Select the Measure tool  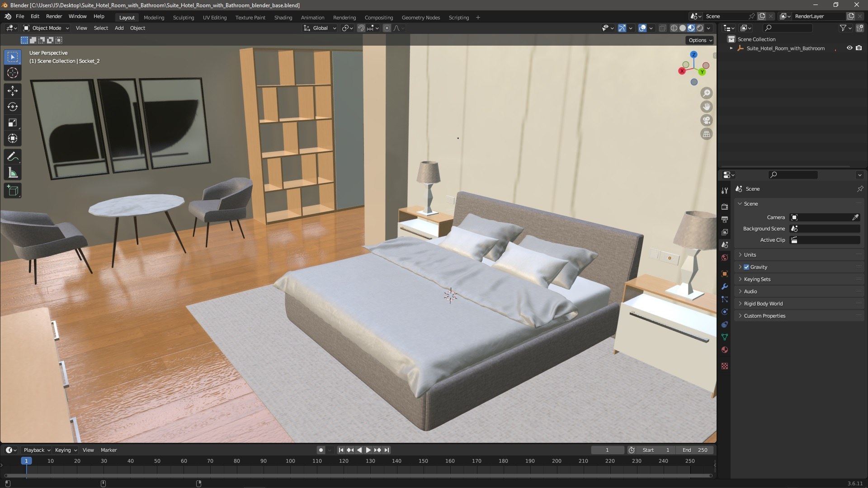13,173
